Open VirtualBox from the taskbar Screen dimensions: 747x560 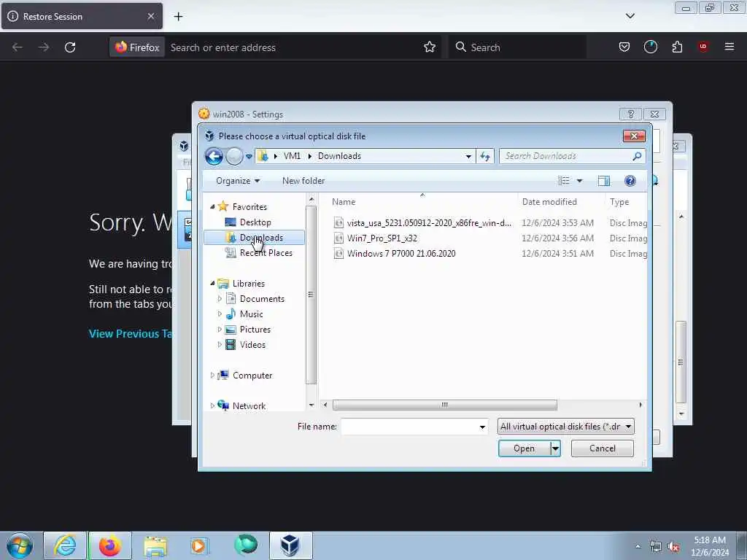point(290,545)
